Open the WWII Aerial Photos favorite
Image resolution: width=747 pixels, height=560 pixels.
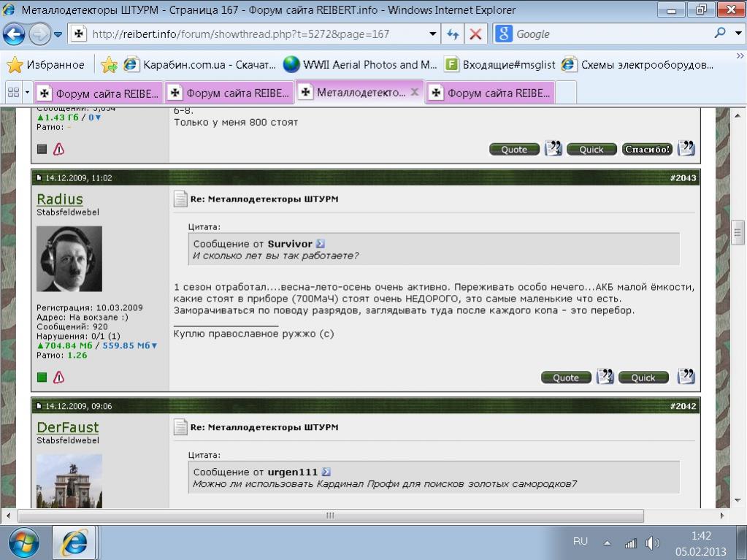(x=360, y=65)
